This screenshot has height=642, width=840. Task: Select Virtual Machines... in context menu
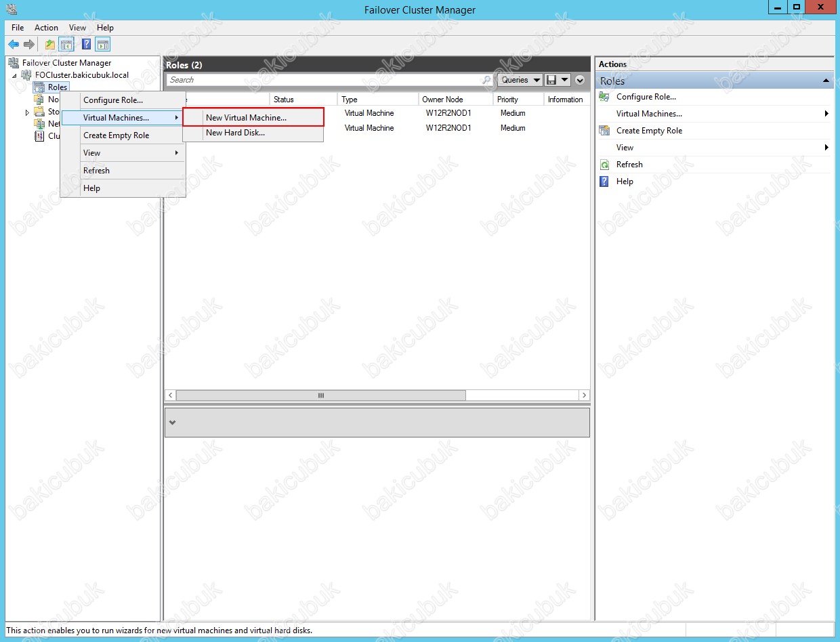click(x=123, y=118)
